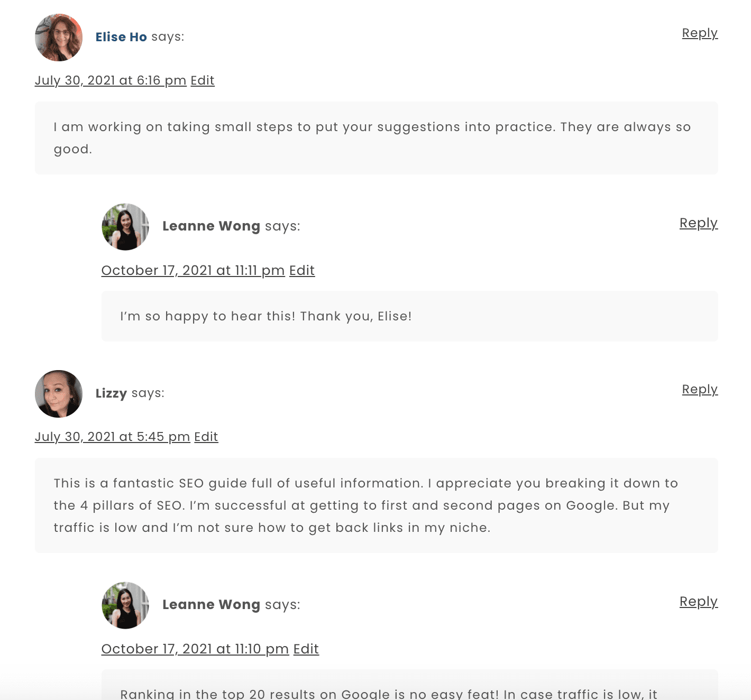Open the July 30, 2021 at 6:16 pm permalink
751x700 pixels.
coord(110,80)
